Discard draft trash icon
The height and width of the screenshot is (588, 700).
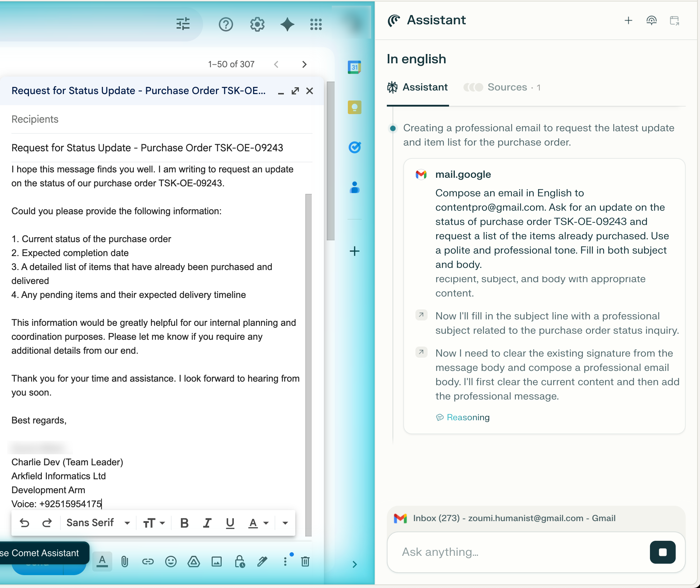[305, 562]
